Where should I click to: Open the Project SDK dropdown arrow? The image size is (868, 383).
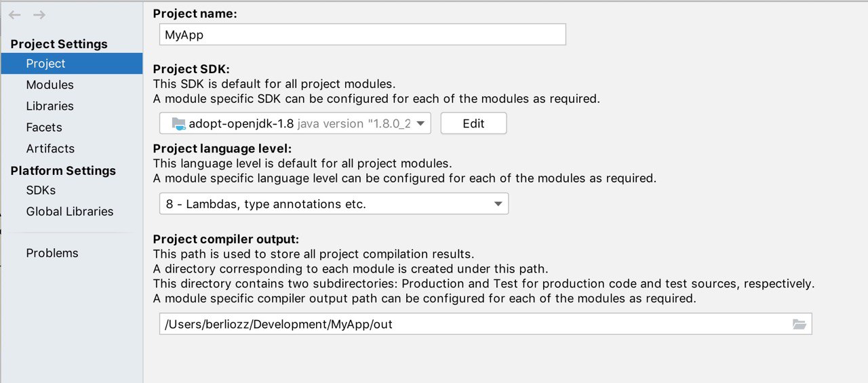[420, 123]
